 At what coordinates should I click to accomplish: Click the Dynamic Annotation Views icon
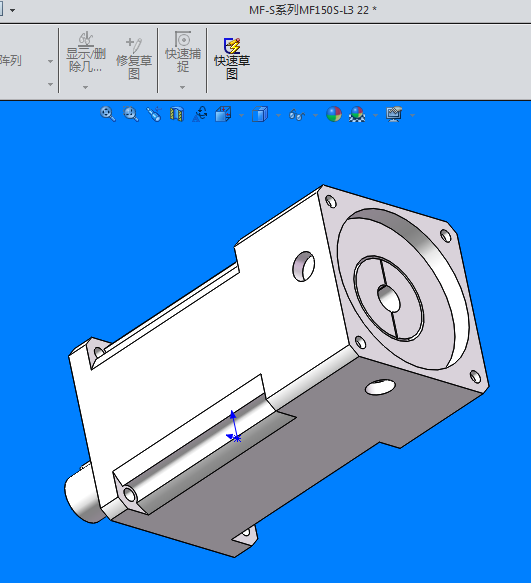[200, 114]
